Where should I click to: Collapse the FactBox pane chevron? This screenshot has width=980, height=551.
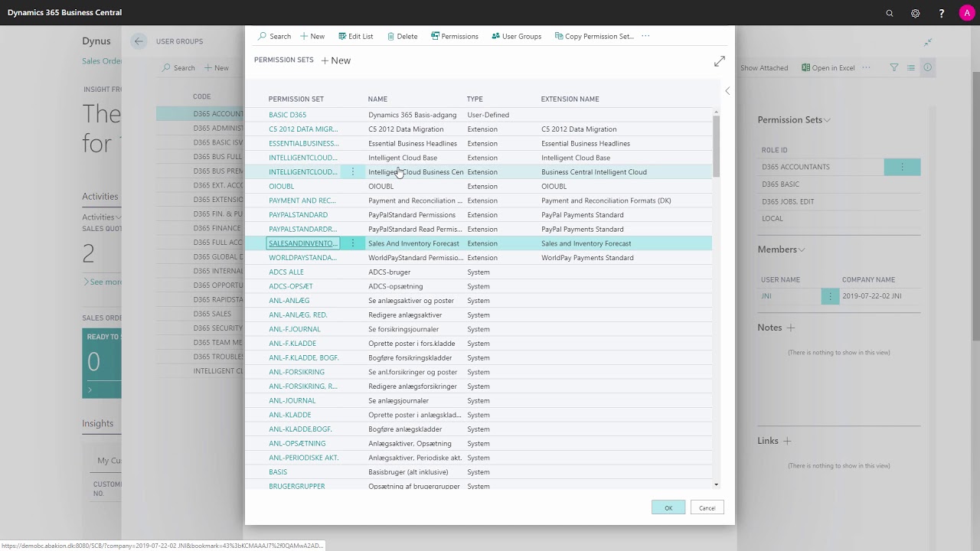[x=727, y=91]
